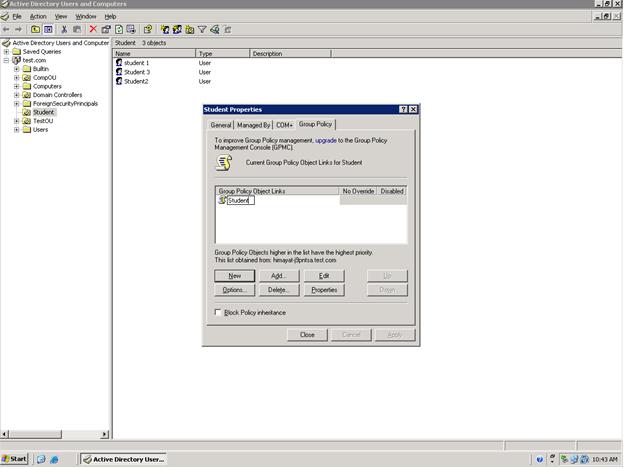Image resolution: width=624 pixels, height=469 pixels.
Task: Click the Student GPO scroll icon in list
Action: [x=222, y=200]
